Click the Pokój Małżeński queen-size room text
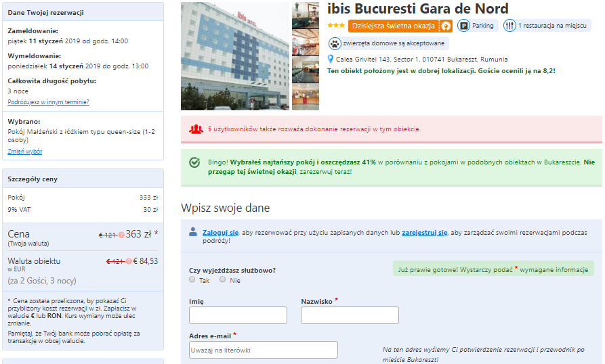Image resolution: width=605 pixels, height=364 pixels. pyautogui.click(x=81, y=135)
